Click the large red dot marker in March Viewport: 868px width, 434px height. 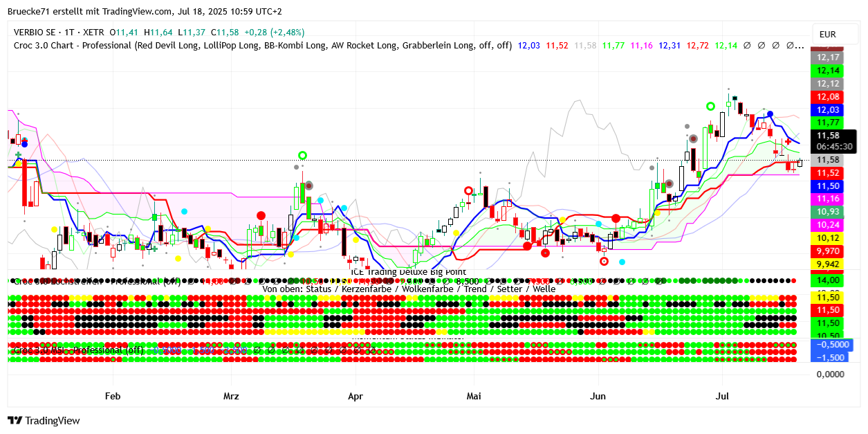[x=261, y=216]
